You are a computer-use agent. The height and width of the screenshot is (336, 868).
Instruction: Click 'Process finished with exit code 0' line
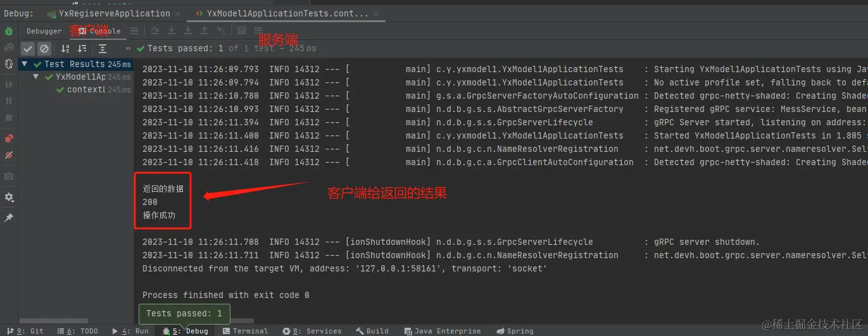point(226,295)
